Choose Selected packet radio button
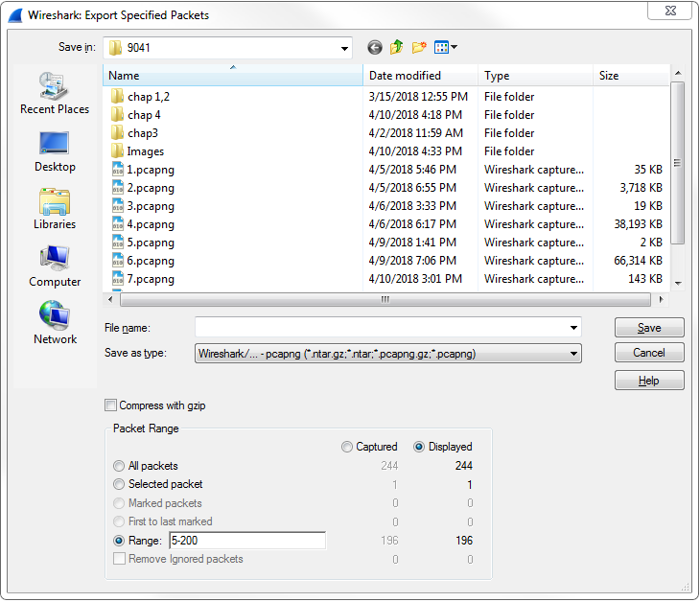700x602 pixels. [x=119, y=484]
